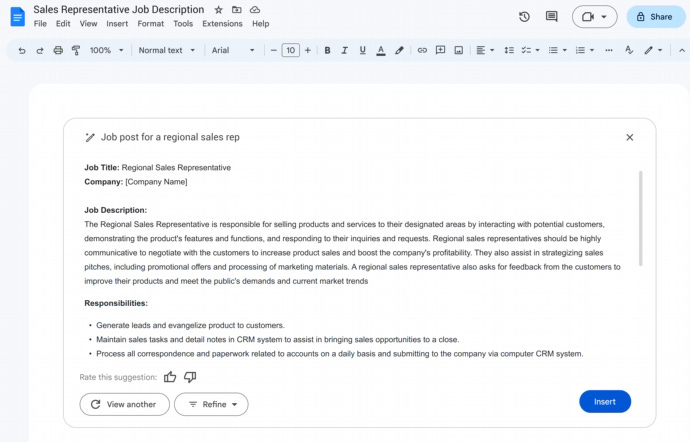Toggle bold formatting
This screenshot has height=442, width=690.
(x=327, y=50)
